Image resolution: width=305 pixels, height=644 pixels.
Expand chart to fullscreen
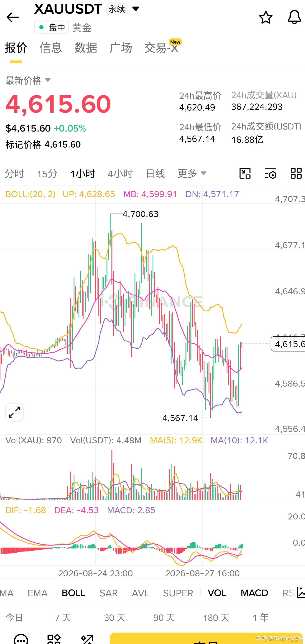tap(14, 412)
